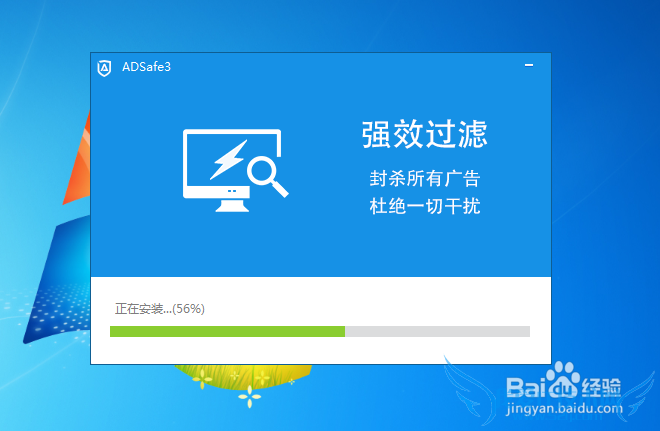Minimize the ADSafe3 installer window
The height and width of the screenshot is (431, 660).
tap(529, 65)
